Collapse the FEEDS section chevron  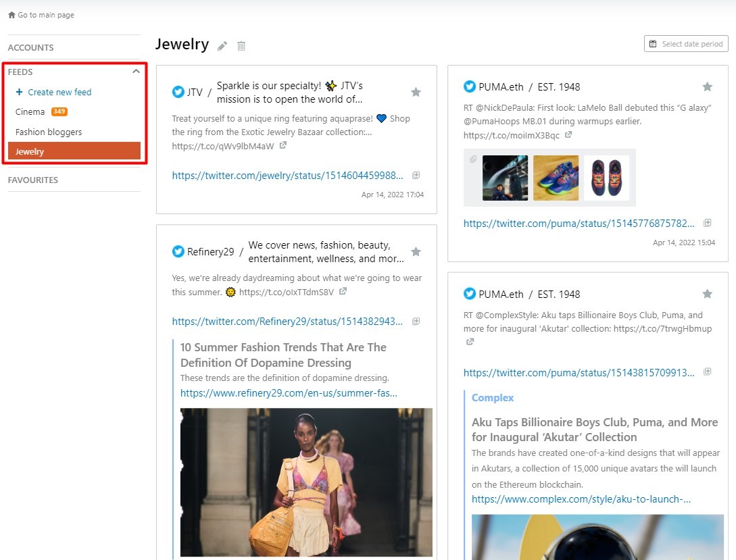tap(136, 72)
